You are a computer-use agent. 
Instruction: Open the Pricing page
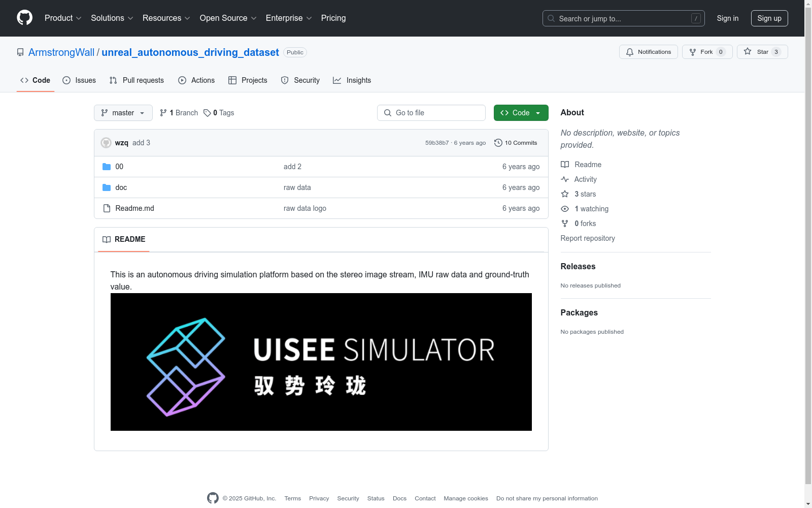point(333,18)
